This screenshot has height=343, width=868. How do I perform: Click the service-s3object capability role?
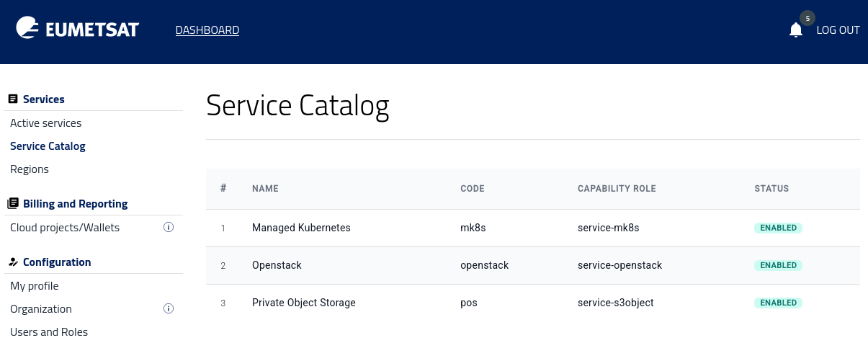pos(616,303)
